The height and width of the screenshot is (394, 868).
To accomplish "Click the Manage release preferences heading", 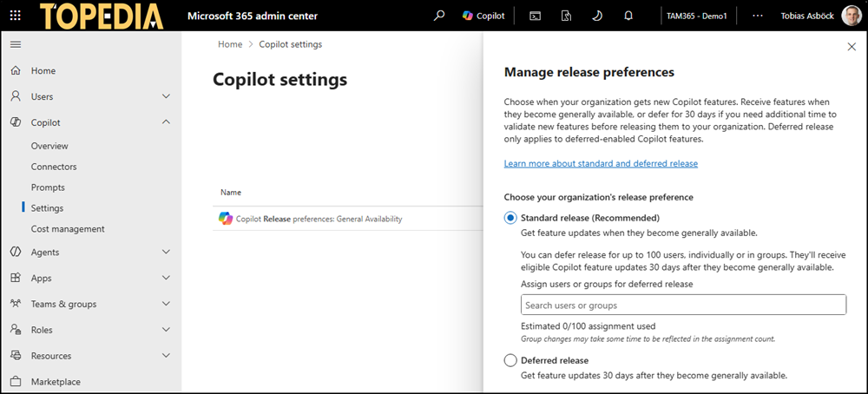I will pyautogui.click(x=589, y=72).
